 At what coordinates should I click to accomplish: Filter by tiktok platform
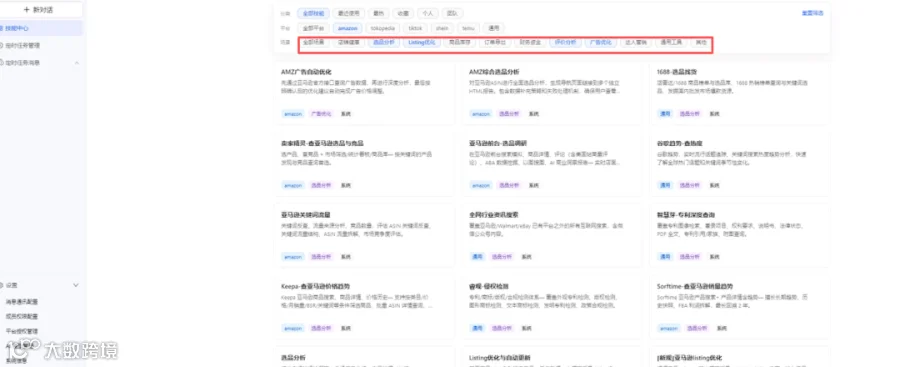(415, 28)
